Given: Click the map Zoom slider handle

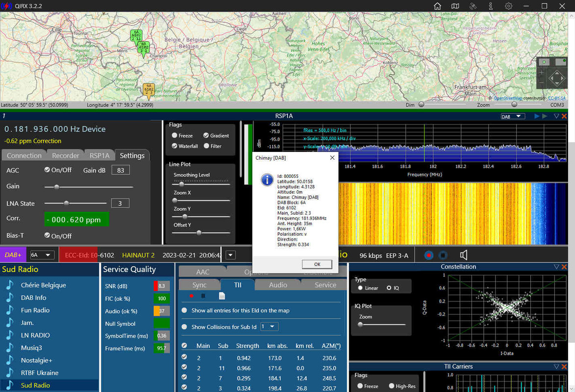Looking at the screenshot, I should [514, 104].
